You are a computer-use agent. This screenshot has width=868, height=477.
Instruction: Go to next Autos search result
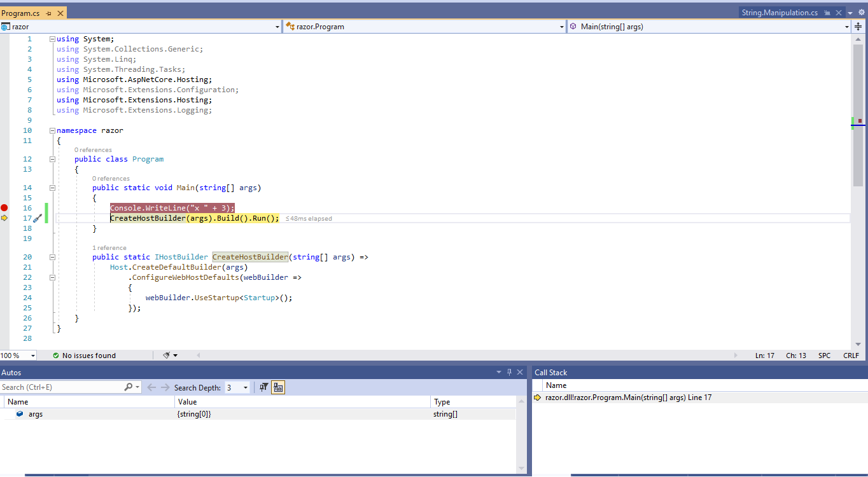(x=165, y=387)
